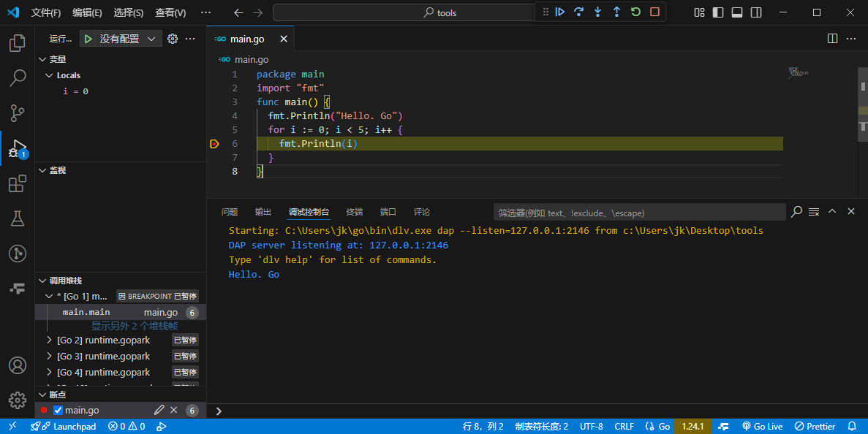Click the Step Out debug icon
The image size is (868, 434).
(616, 12)
